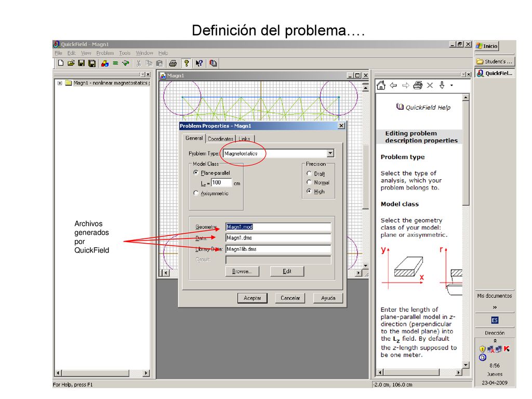Open the Problem Type dropdown arrow
Viewport: 532px width, 399px height.
pyautogui.click(x=330, y=153)
